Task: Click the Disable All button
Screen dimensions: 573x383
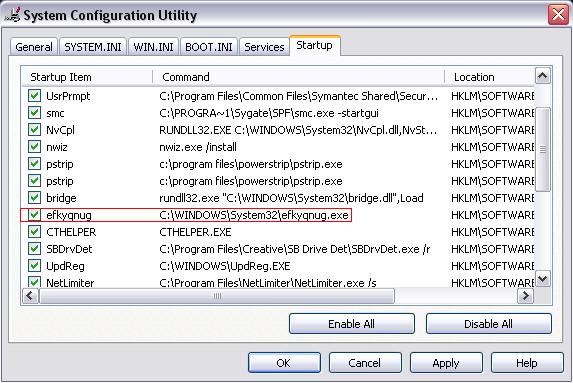Action: pos(489,324)
